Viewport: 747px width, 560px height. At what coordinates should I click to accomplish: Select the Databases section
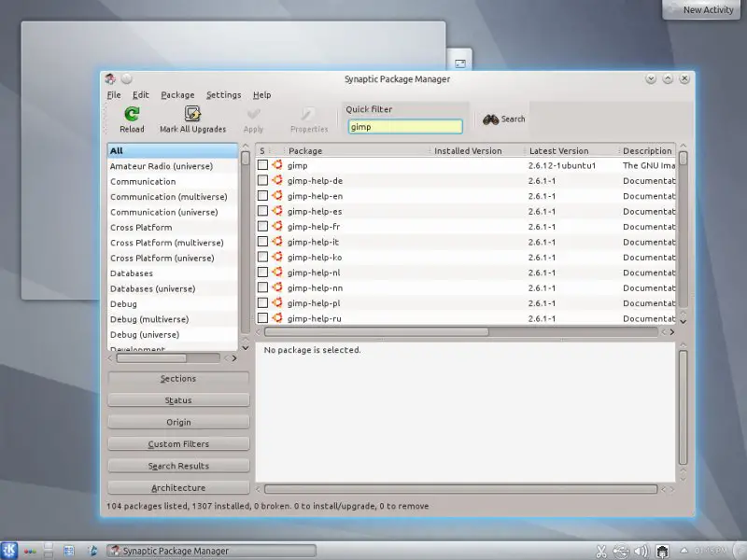173,273
